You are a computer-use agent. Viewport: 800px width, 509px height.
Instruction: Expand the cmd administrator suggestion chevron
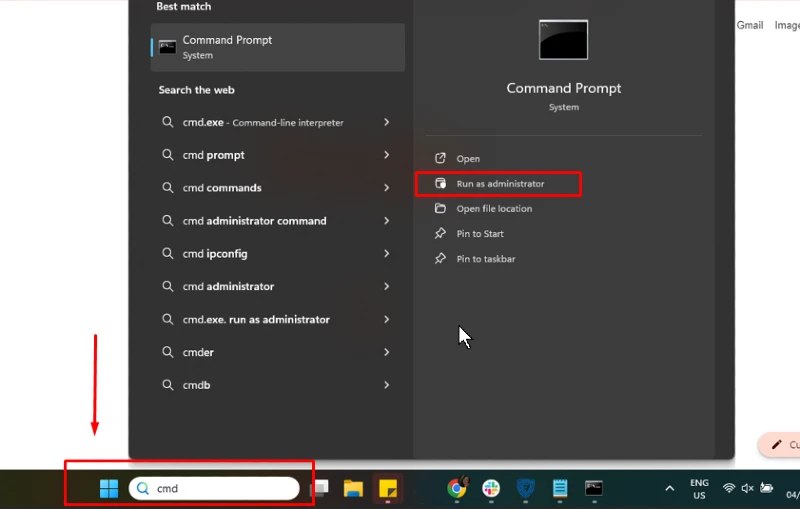387,286
